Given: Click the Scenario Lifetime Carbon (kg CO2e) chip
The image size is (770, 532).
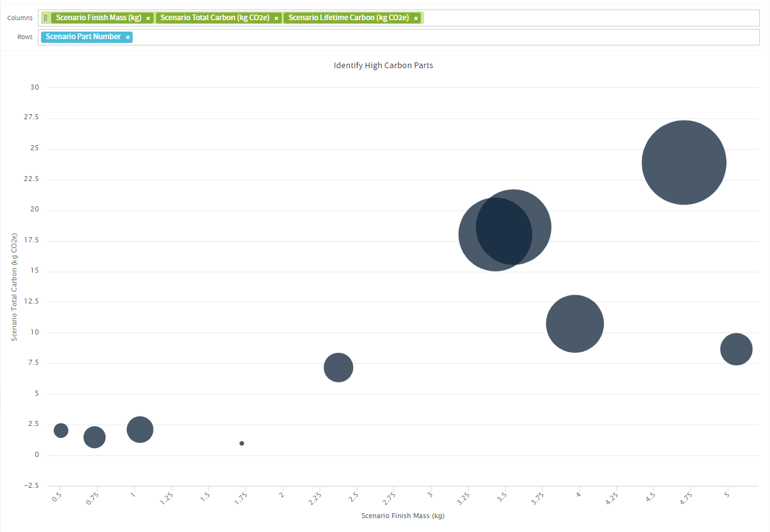Looking at the screenshot, I should pos(348,18).
